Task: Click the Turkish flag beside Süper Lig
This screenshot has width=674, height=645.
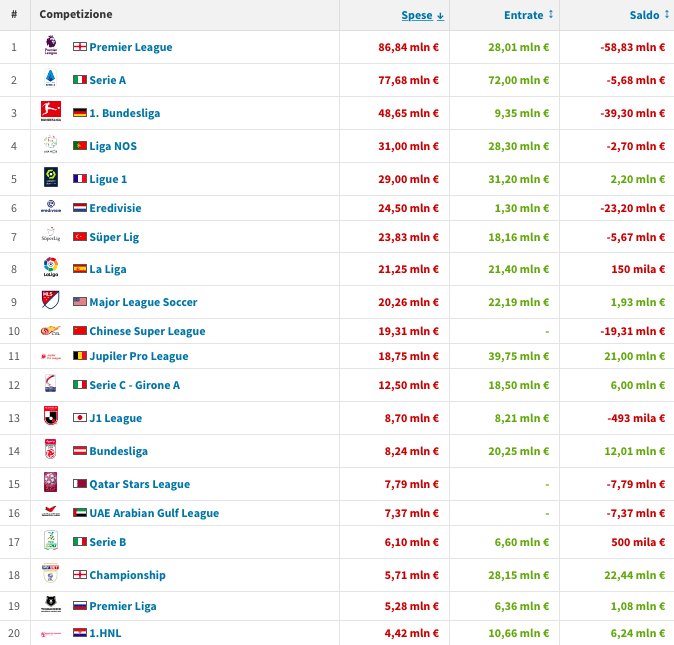Action: pos(80,237)
